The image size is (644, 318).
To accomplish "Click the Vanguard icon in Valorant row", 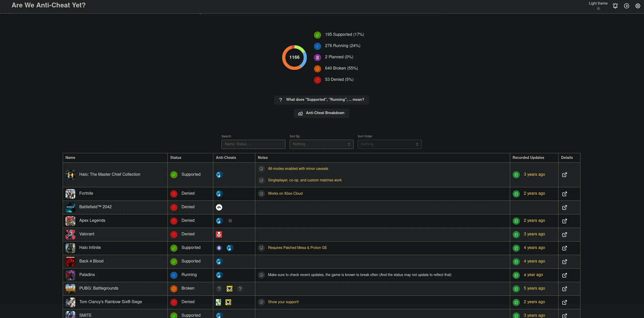I will pos(219,235).
